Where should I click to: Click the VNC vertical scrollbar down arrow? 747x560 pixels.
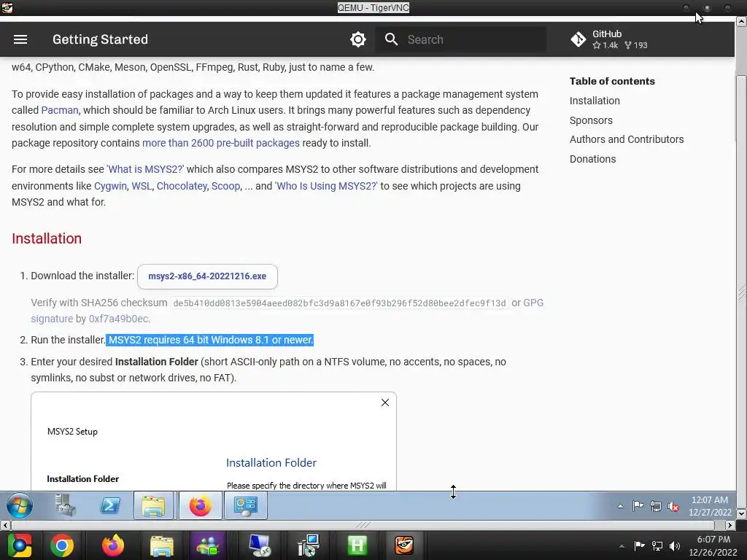pos(741,514)
